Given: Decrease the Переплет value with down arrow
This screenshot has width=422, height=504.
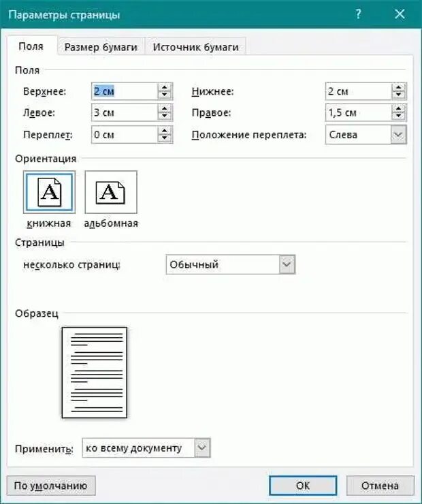Looking at the screenshot, I should 165,138.
